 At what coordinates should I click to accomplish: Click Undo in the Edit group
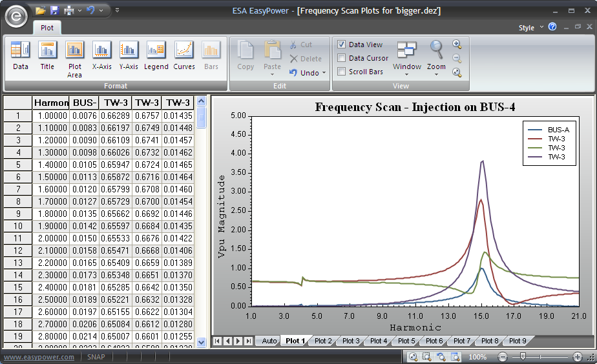[304, 73]
